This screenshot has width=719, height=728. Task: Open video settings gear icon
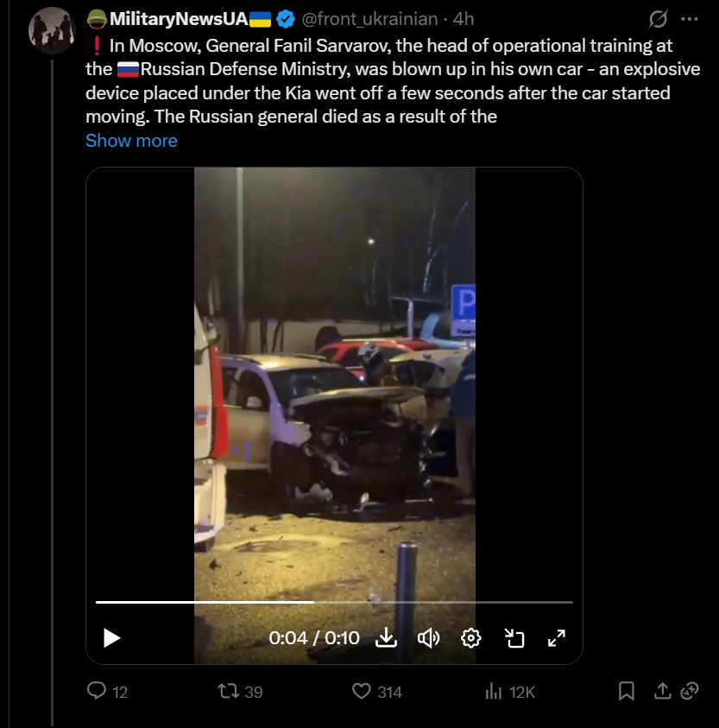tap(470, 638)
